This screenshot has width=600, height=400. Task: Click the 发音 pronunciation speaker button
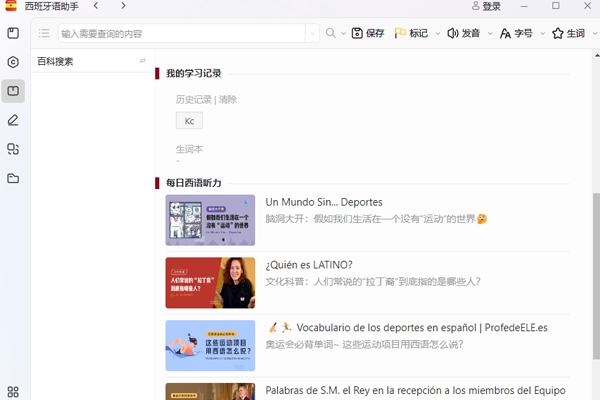point(463,33)
